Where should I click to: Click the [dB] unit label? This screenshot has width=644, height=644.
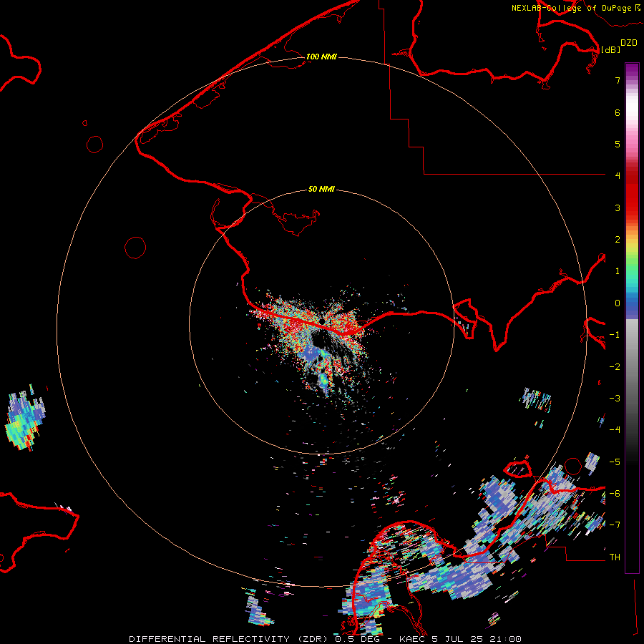(x=611, y=49)
